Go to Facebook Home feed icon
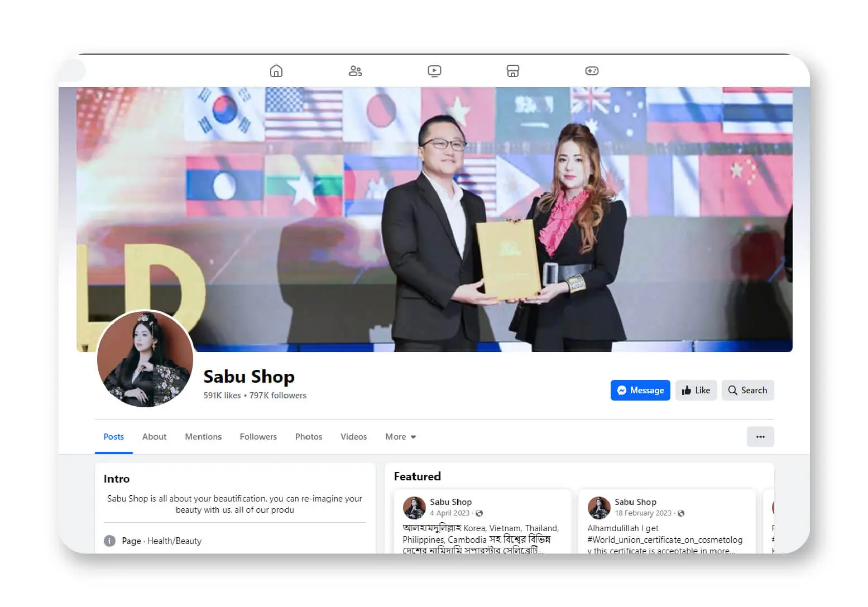 pyautogui.click(x=276, y=71)
